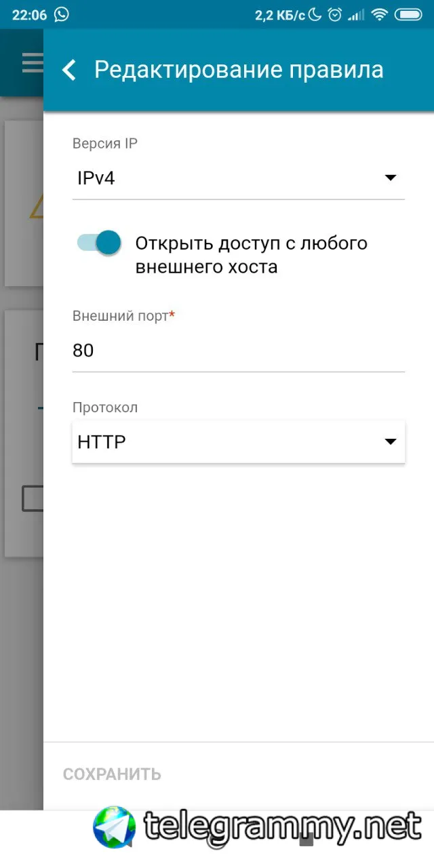434x868 pixels.
Task: Click the telegrammy.net watermark text
Action: pos(283,826)
